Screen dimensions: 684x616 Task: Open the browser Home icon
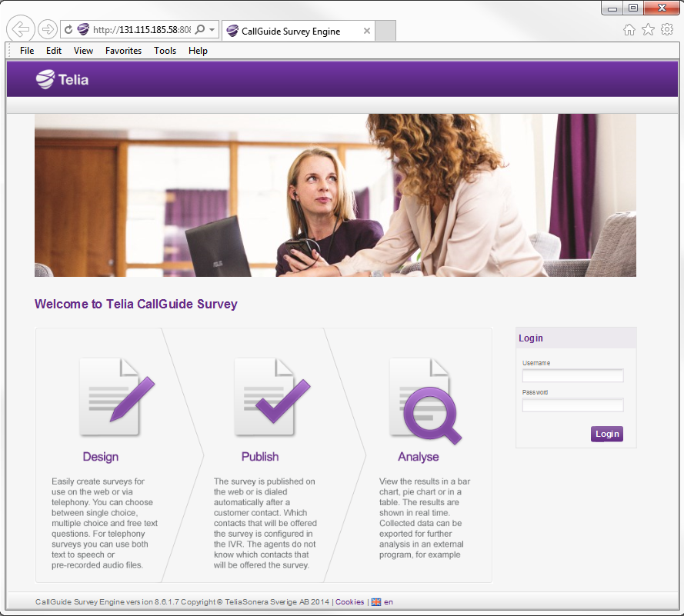629,30
